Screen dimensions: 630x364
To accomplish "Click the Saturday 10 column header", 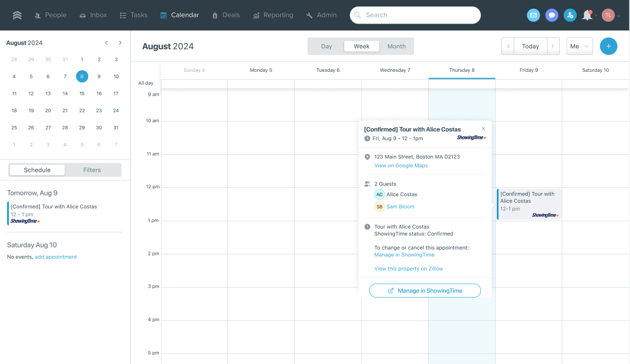I will (x=595, y=70).
